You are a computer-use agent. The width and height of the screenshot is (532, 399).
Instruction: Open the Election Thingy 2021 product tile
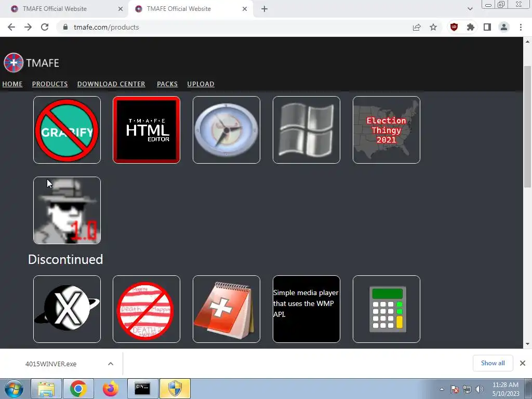point(387,130)
